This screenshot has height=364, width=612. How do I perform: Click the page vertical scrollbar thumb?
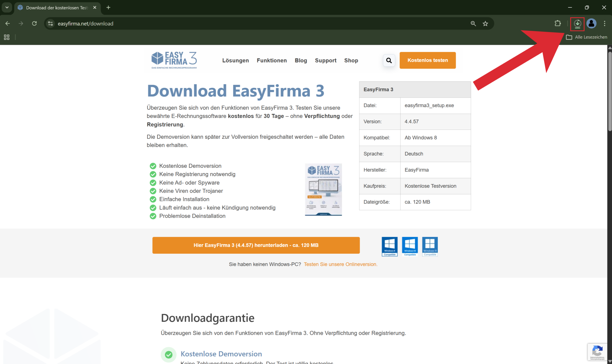[610, 91]
